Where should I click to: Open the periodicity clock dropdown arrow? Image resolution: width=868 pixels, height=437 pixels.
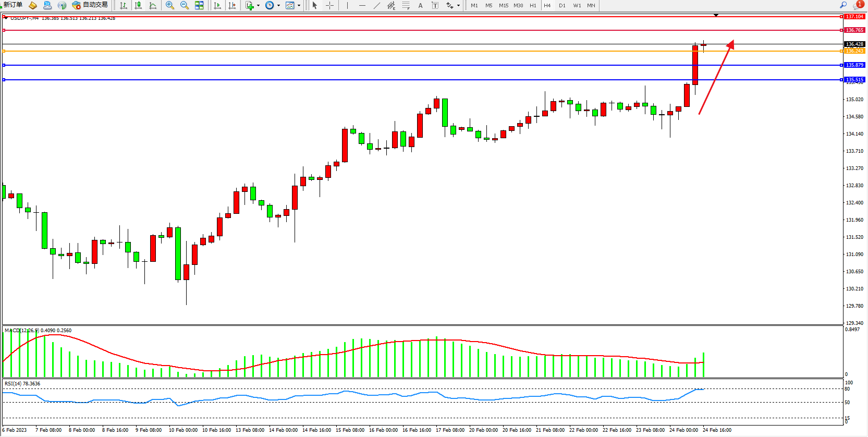pos(278,6)
